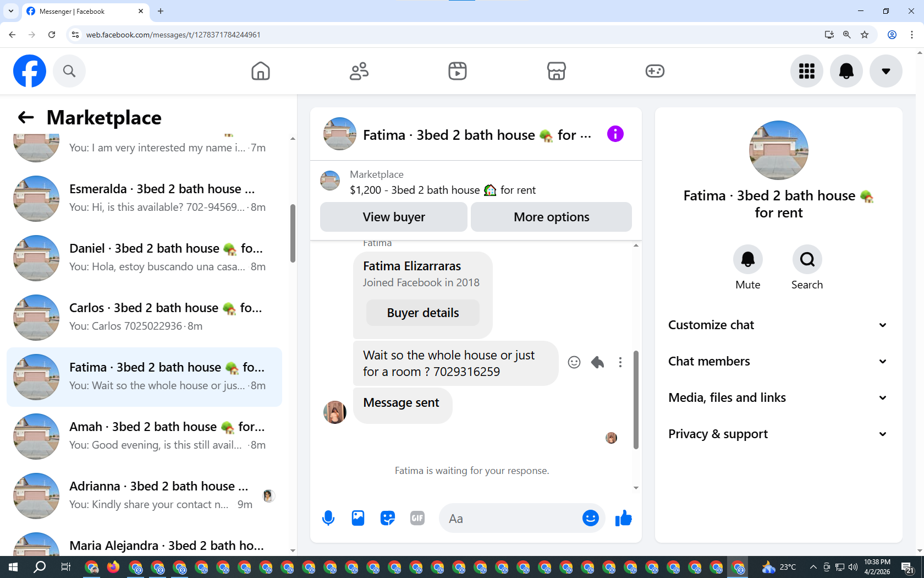Expand Chat members section

coord(778,361)
